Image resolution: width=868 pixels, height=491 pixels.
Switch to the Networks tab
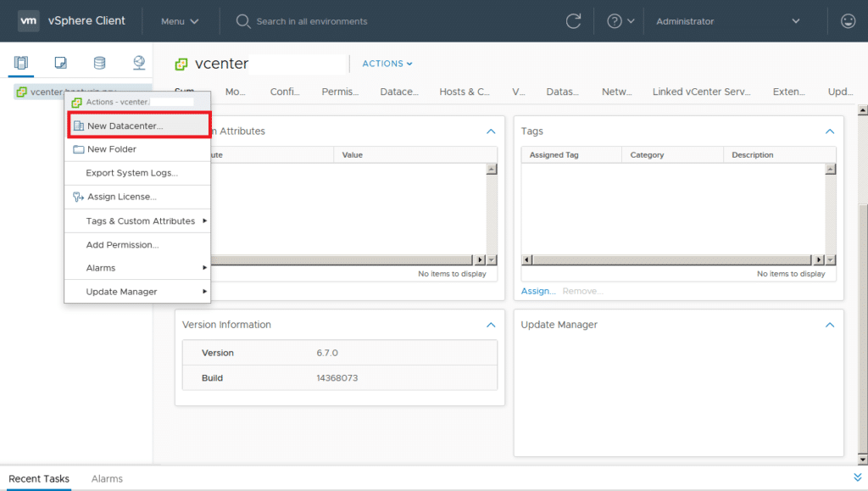617,92
